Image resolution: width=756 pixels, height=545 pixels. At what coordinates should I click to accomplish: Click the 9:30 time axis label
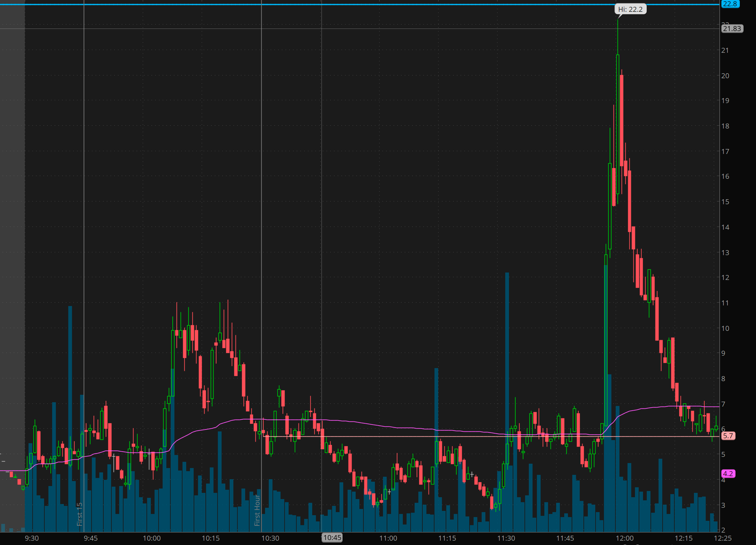32,538
